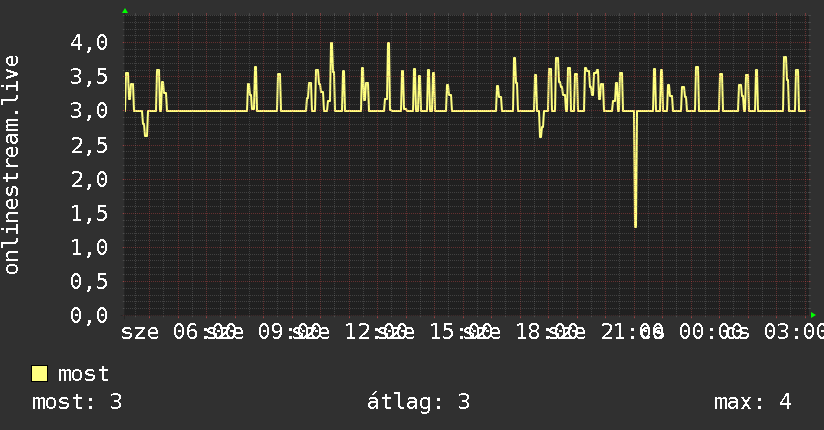Viewport: 824px width, 430px height.
Task: Click the green arrow ending the x-axis
Action: pos(813,315)
